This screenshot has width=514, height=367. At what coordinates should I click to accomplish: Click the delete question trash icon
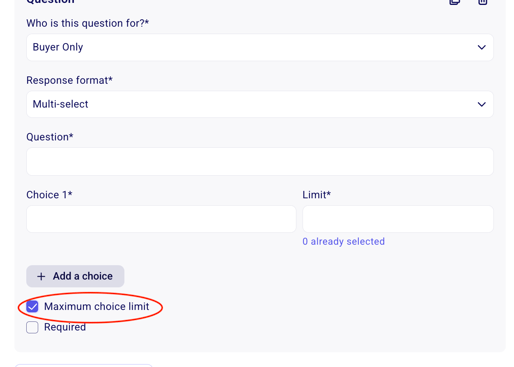[483, 2]
